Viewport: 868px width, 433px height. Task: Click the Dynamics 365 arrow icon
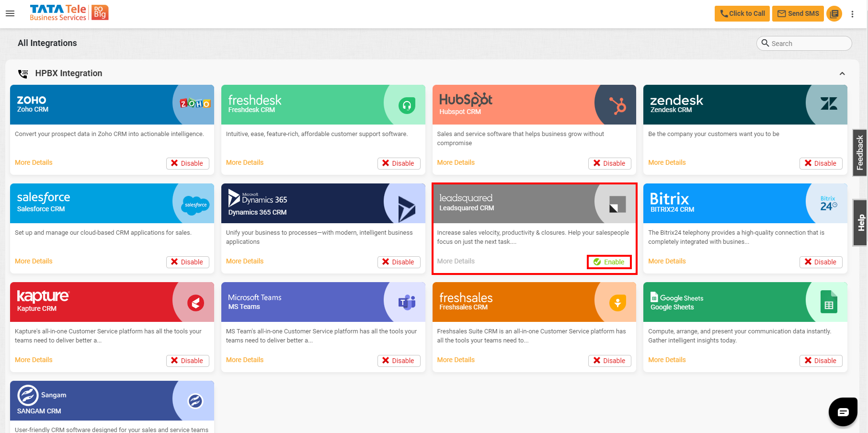(x=406, y=209)
